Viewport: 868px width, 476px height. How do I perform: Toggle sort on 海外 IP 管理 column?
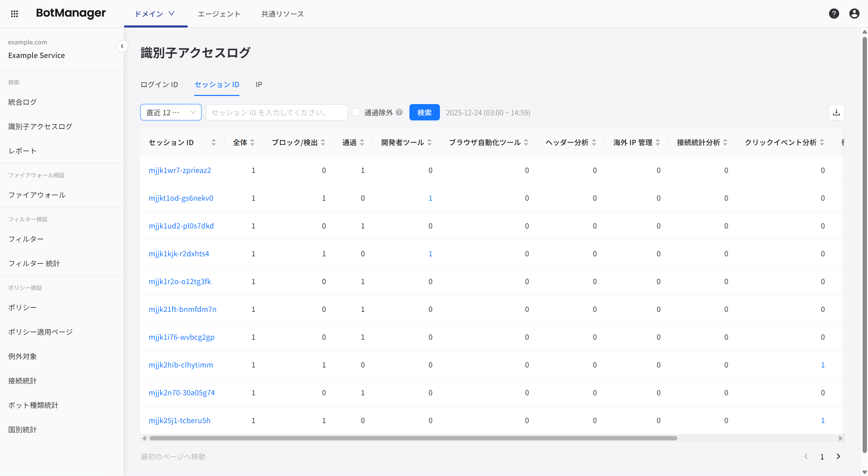click(x=658, y=142)
